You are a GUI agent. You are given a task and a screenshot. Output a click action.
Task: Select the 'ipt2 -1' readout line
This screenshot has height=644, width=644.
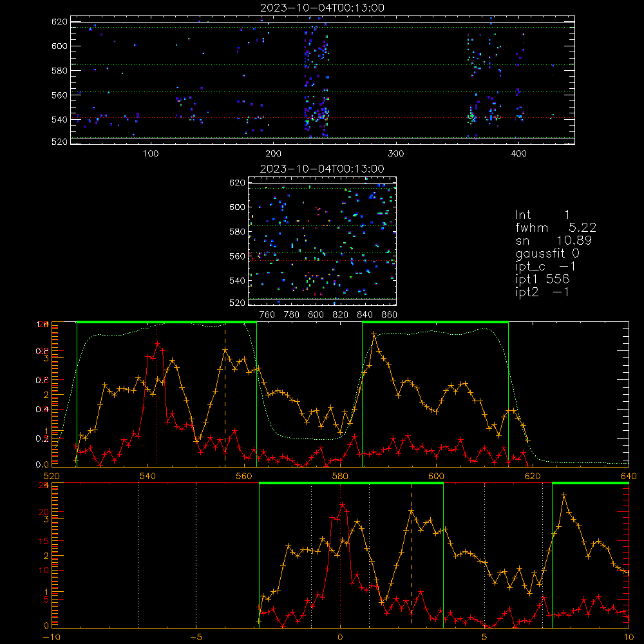[542, 292]
